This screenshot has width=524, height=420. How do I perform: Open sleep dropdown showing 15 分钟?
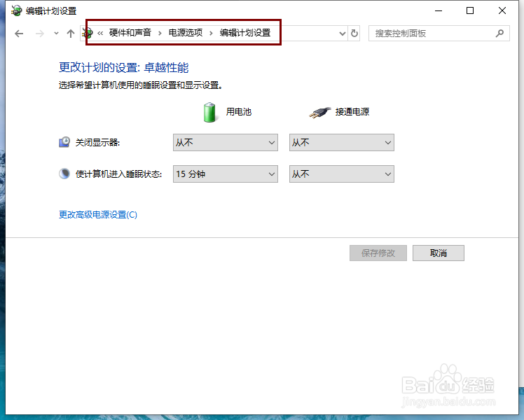point(226,174)
